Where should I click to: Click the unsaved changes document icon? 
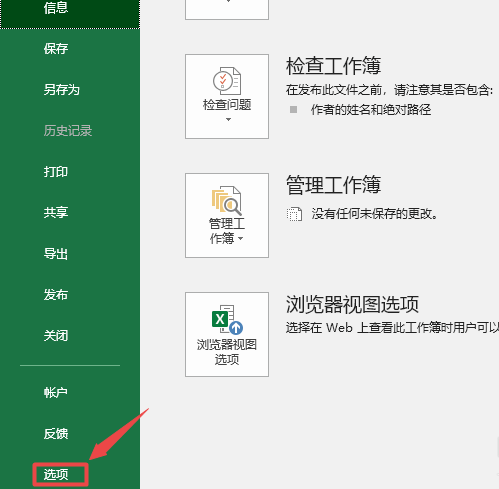(x=294, y=214)
